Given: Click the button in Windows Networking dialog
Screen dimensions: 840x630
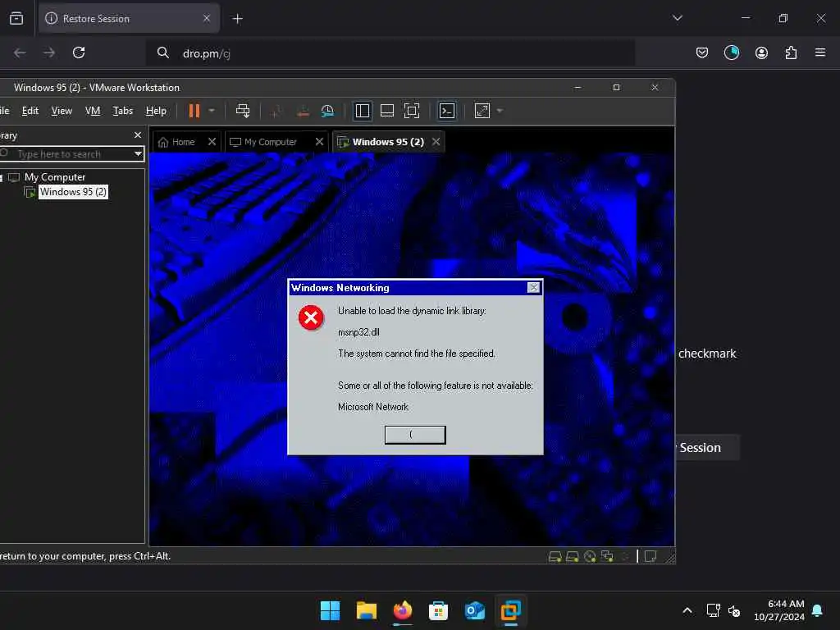Looking at the screenshot, I should point(415,435).
